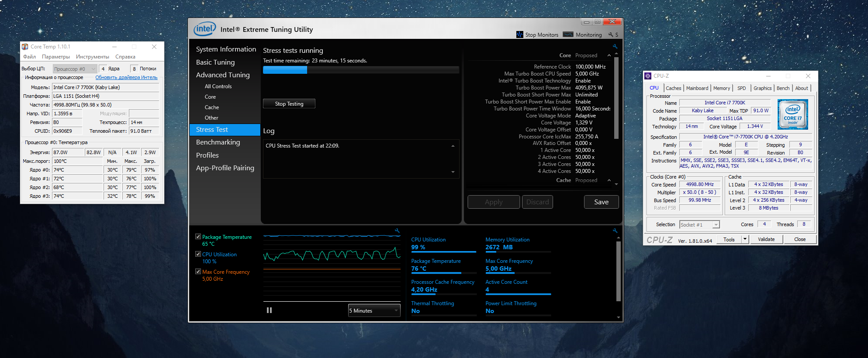This screenshot has height=358, width=868.
Task: Click the Max Turbo Boost CPU Speed value
Action: [587, 74]
